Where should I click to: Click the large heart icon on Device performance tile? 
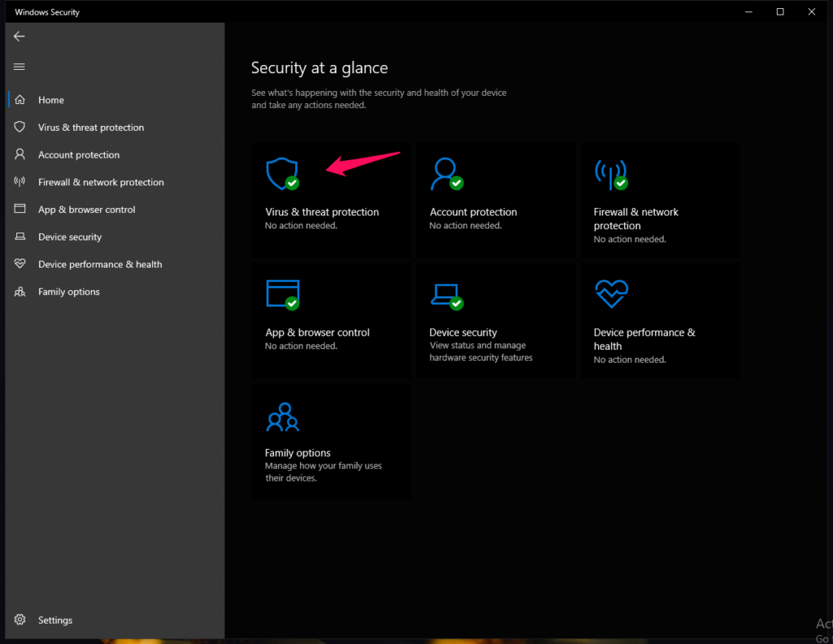[x=612, y=294]
